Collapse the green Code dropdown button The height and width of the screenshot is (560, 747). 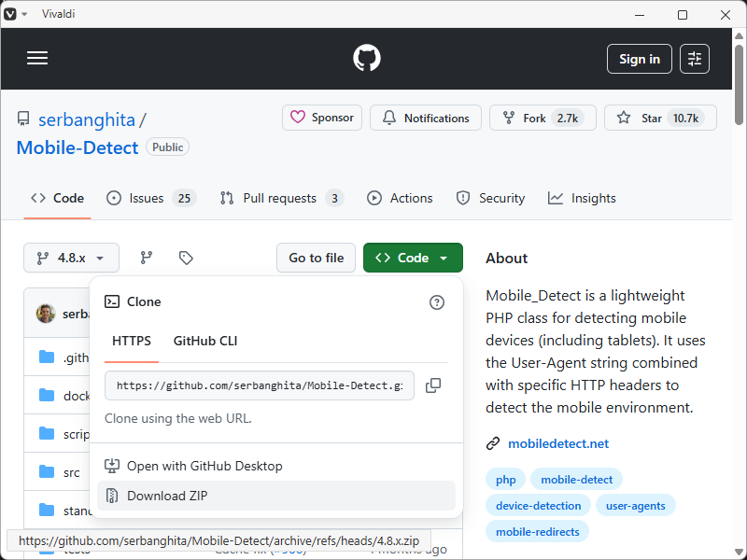[x=413, y=258]
